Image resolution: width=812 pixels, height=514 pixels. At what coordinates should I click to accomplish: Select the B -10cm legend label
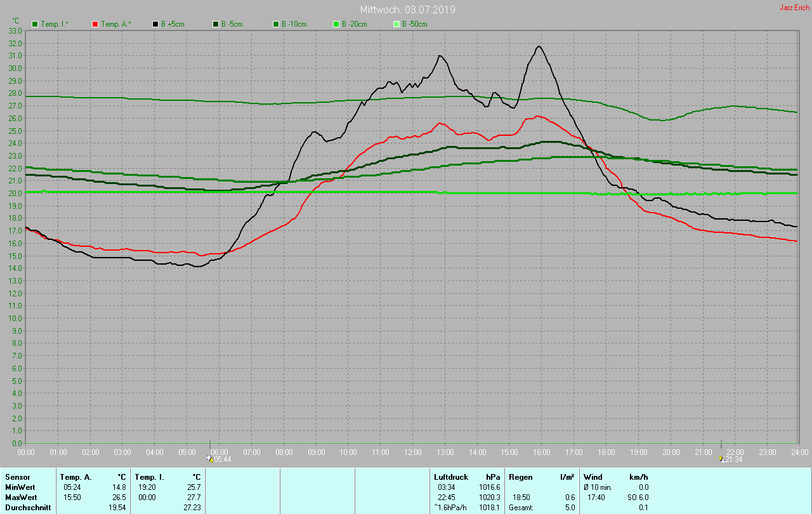[294, 24]
